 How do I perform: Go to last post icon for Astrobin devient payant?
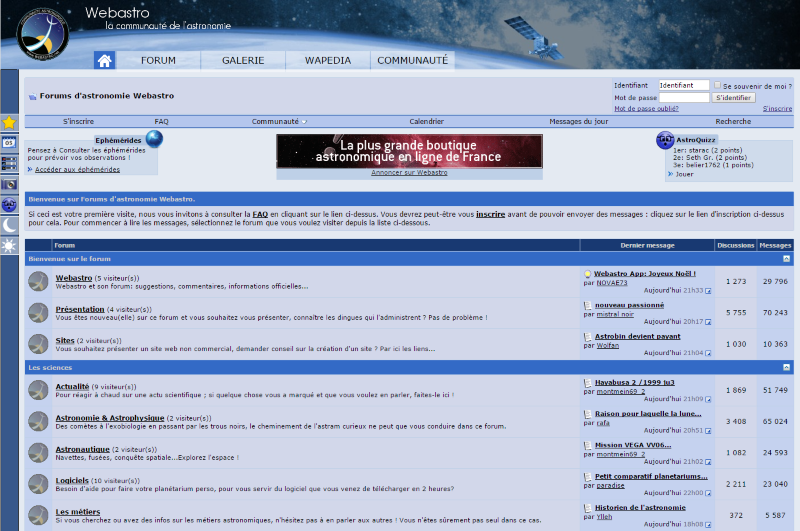click(x=708, y=353)
